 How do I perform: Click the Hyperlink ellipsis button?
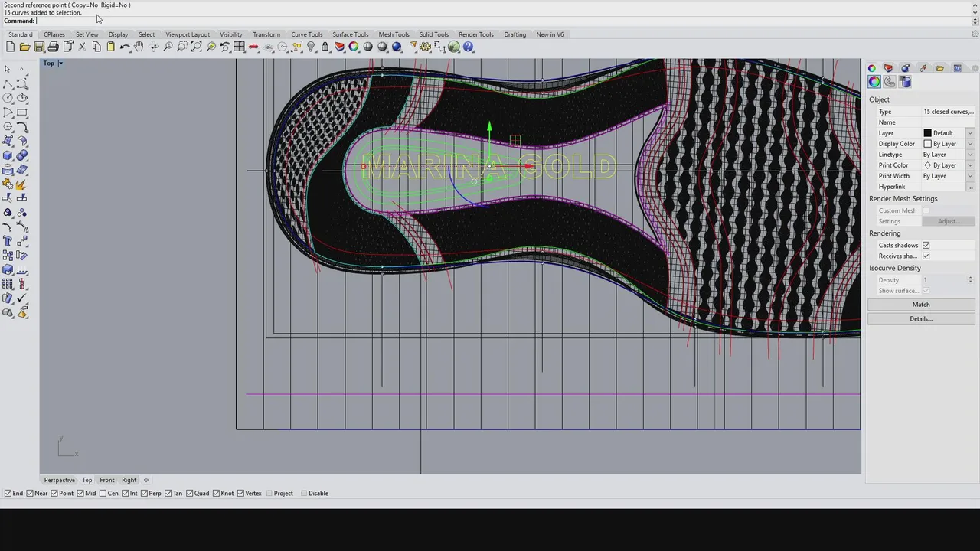970,187
